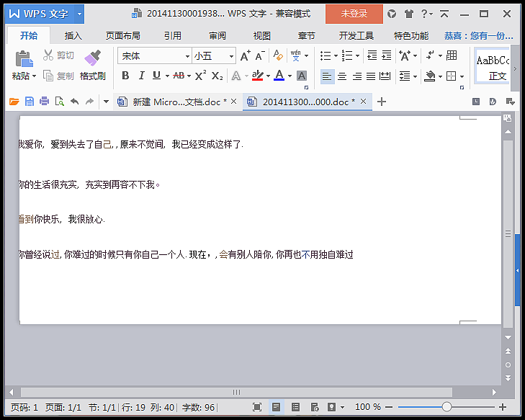Viewport: 525px width, 420px height.
Task: Expand numbered list style arrow
Action: pyautogui.click(x=358, y=56)
